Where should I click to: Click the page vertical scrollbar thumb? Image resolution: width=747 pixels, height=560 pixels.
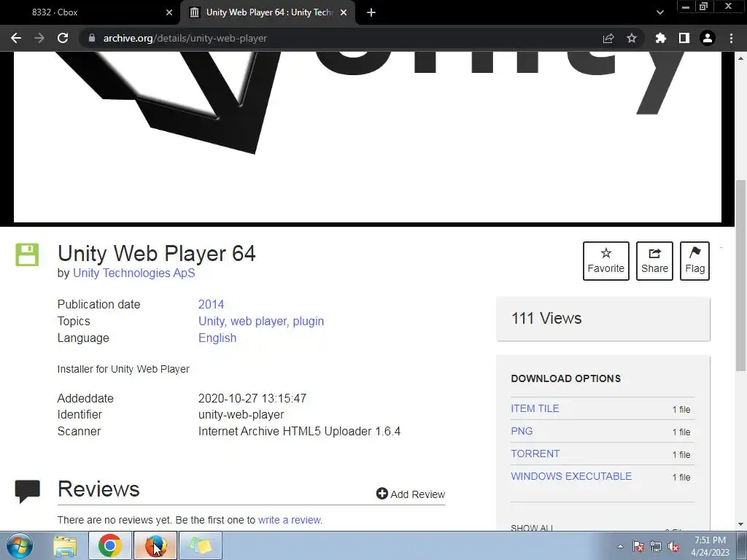(x=740, y=275)
